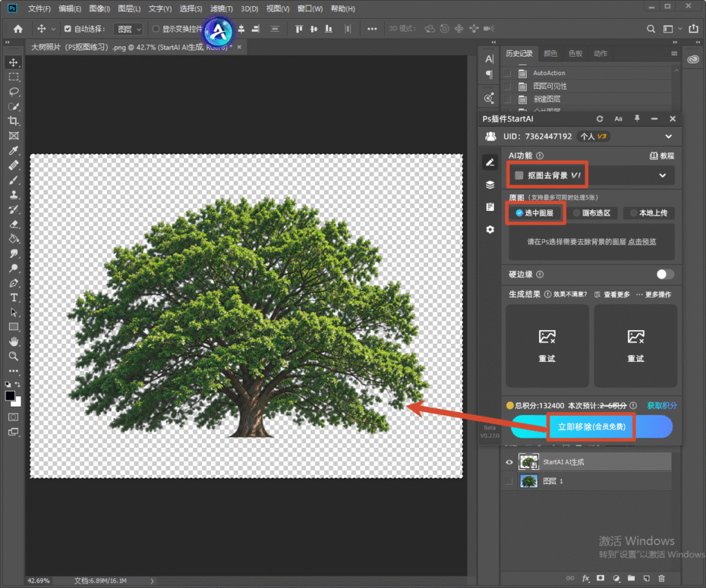Open the 文件(F) menu
The width and height of the screenshot is (706, 588).
pyautogui.click(x=39, y=8)
